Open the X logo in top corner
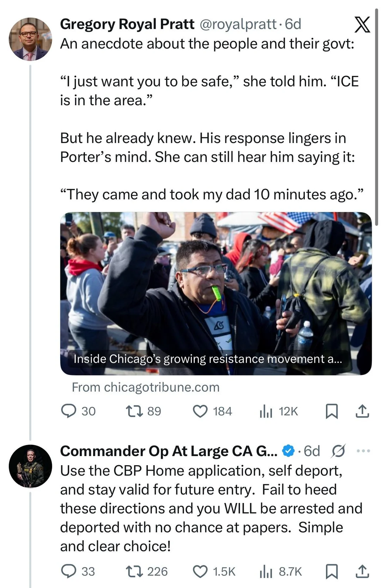Image resolution: width=381 pixels, height=588 pixels. pyautogui.click(x=362, y=25)
